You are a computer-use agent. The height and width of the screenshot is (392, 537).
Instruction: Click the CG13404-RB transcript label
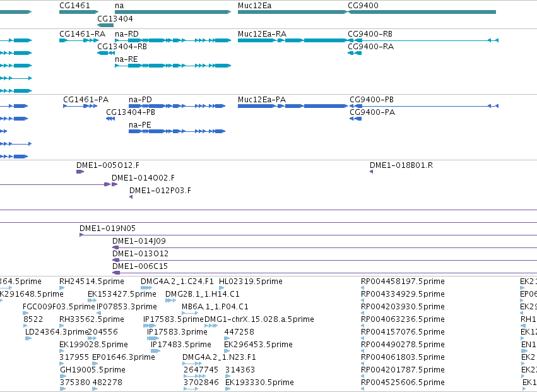[122, 47]
